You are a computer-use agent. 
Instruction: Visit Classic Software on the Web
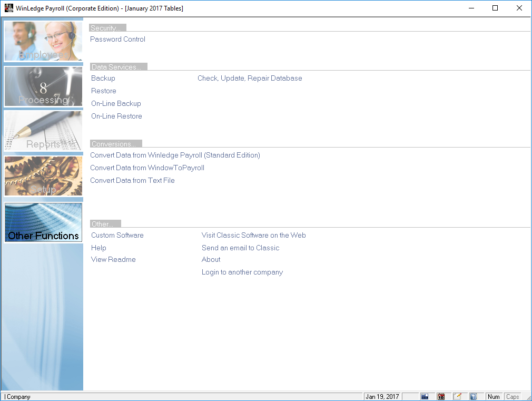253,236
